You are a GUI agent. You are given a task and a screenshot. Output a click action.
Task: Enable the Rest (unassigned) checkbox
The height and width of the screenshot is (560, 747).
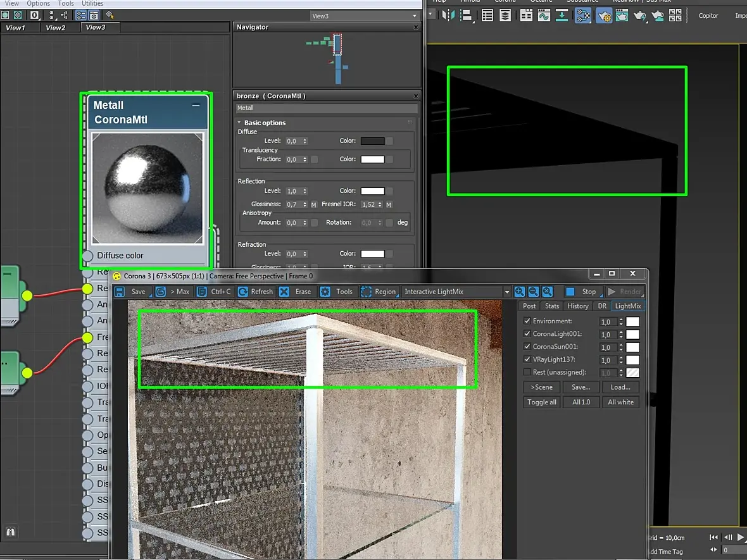527,373
